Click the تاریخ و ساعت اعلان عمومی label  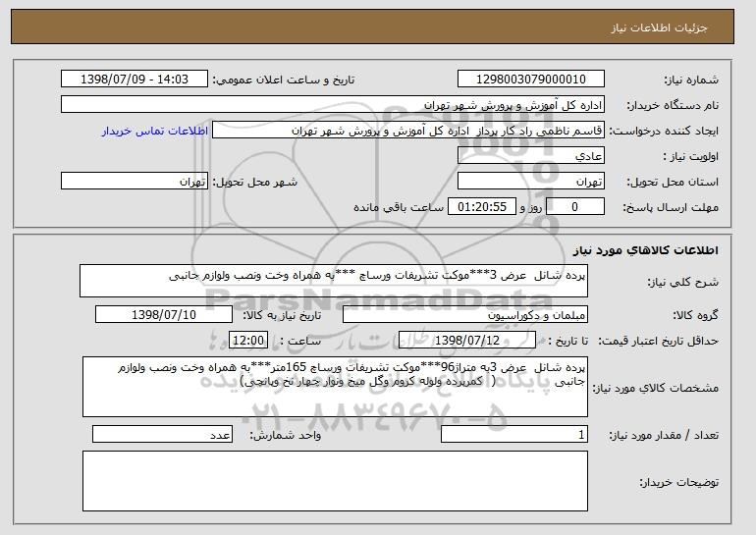click(284, 80)
